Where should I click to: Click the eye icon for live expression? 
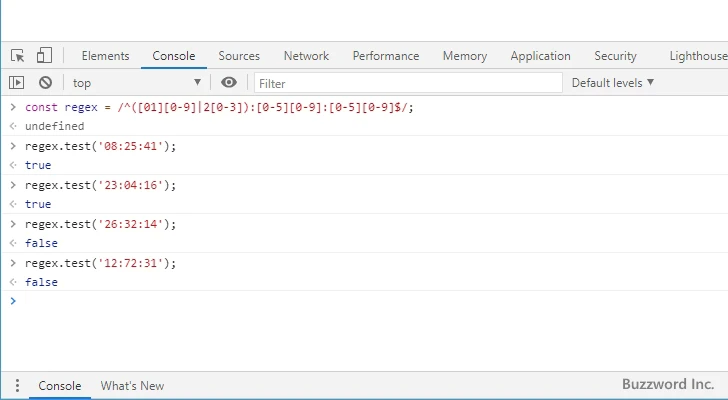tap(229, 83)
